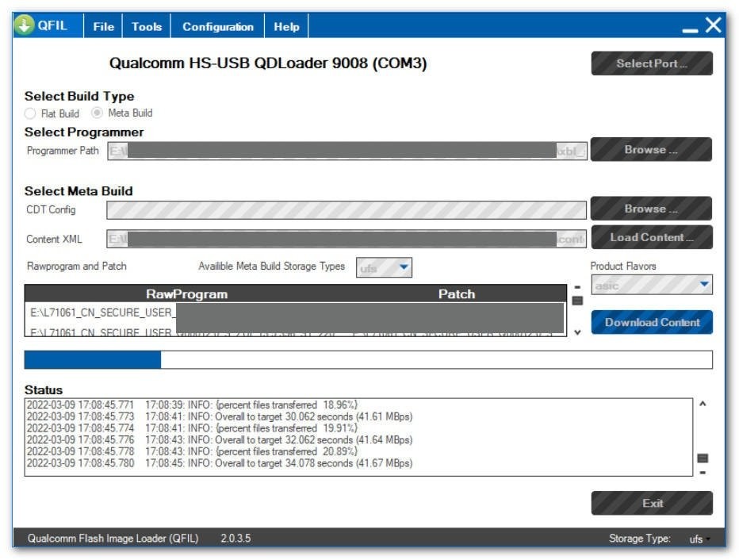
Task: Click Qualcomm Flash Image Loader (QFIL) status text
Action: (113, 539)
